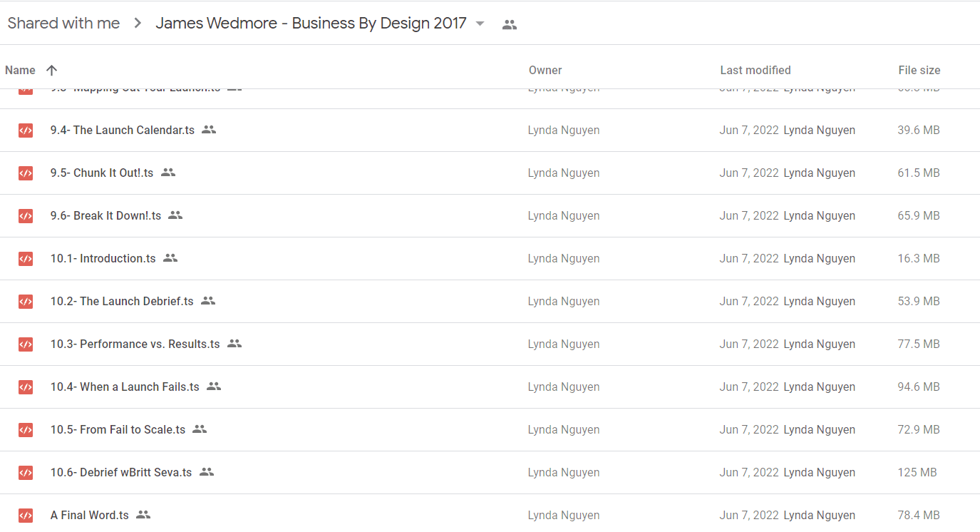Image resolution: width=980 pixels, height=532 pixels.
Task: Click shared people icon next to 10.3- Performance vs. Results.ts
Action: (x=234, y=344)
